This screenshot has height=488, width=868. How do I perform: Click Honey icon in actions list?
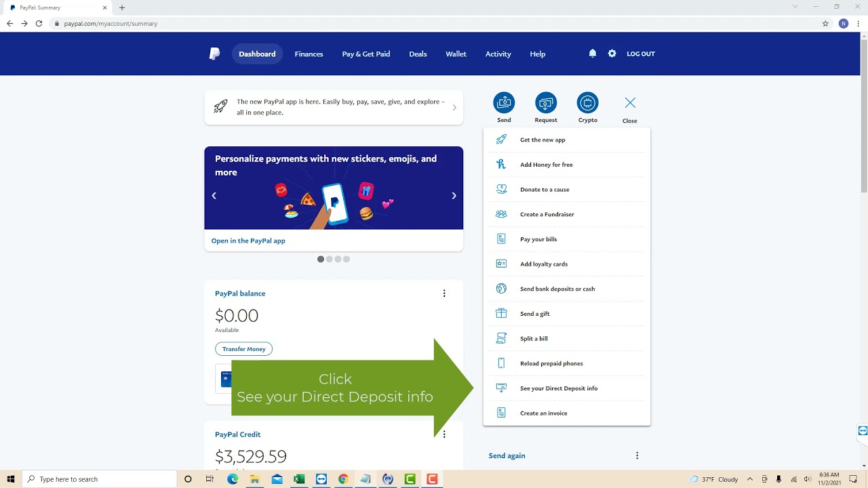501,165
